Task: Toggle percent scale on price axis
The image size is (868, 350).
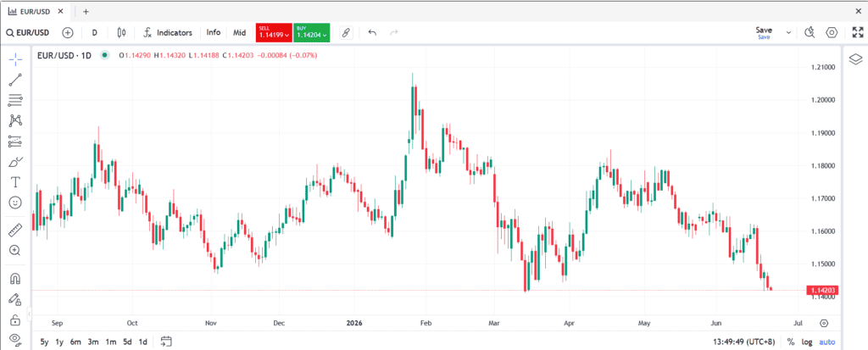Action: coord(791,342)
